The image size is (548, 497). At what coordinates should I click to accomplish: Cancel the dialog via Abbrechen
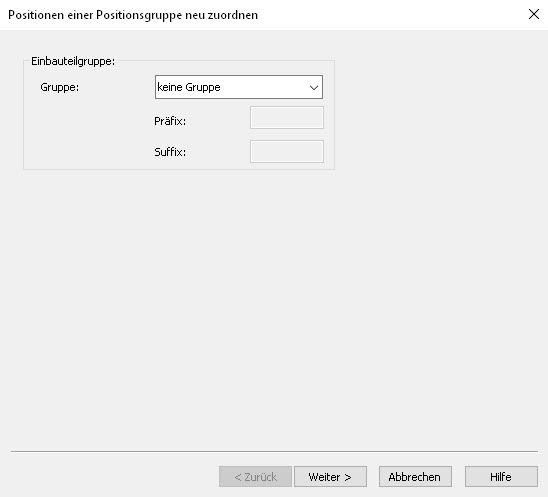[x=415, y=476]
